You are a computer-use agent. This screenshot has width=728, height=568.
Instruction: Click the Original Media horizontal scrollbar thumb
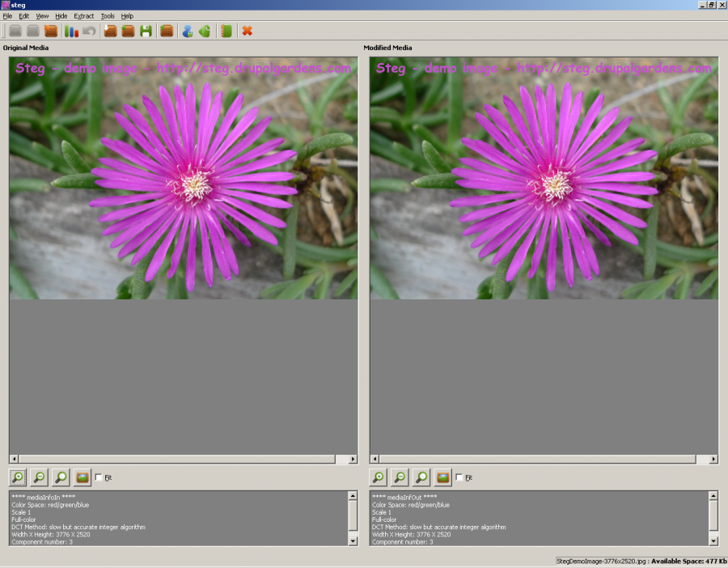176,459
